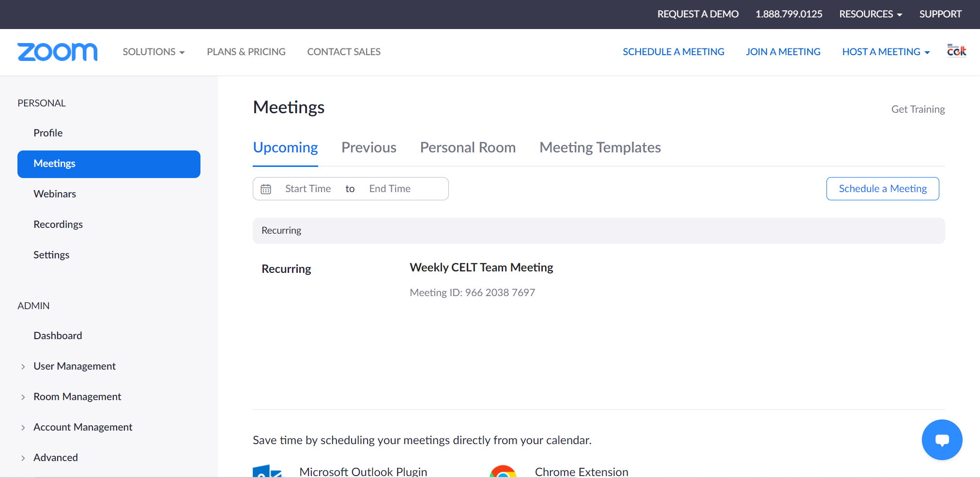
Task: Click the Schedule a Meeting button
Action: (x=883, y=189)
